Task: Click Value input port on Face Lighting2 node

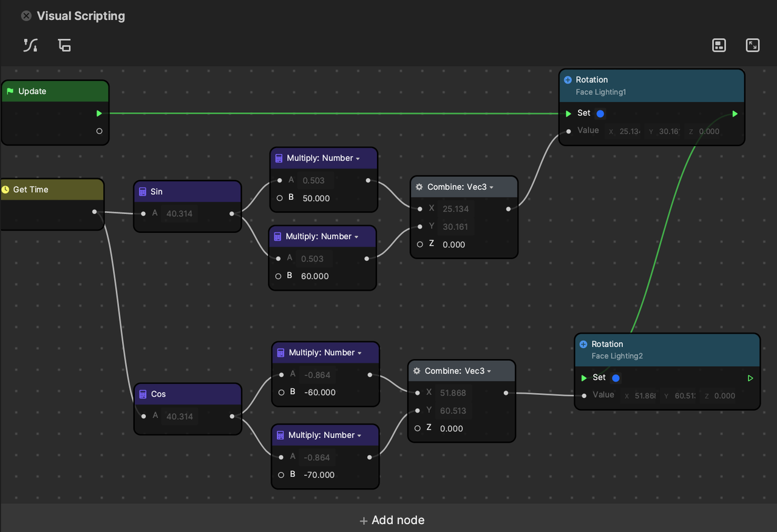Action: (584, 396)
